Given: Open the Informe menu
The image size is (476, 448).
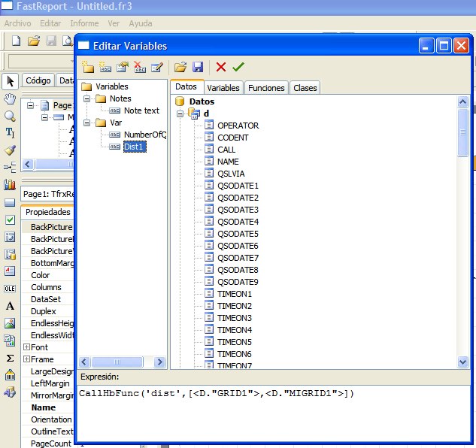Looking at the screenshot, I should click(x=84, y=23).
